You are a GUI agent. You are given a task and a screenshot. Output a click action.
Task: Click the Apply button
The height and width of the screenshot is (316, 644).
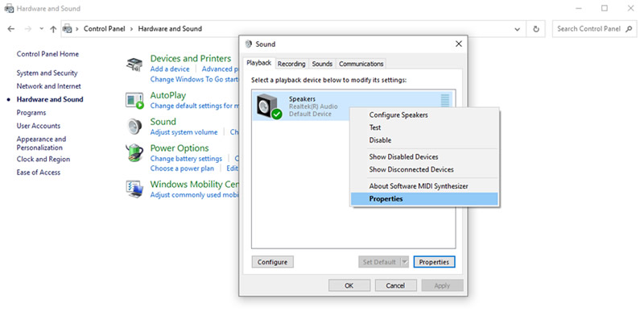pyautogui.click(x=442, y=285)
